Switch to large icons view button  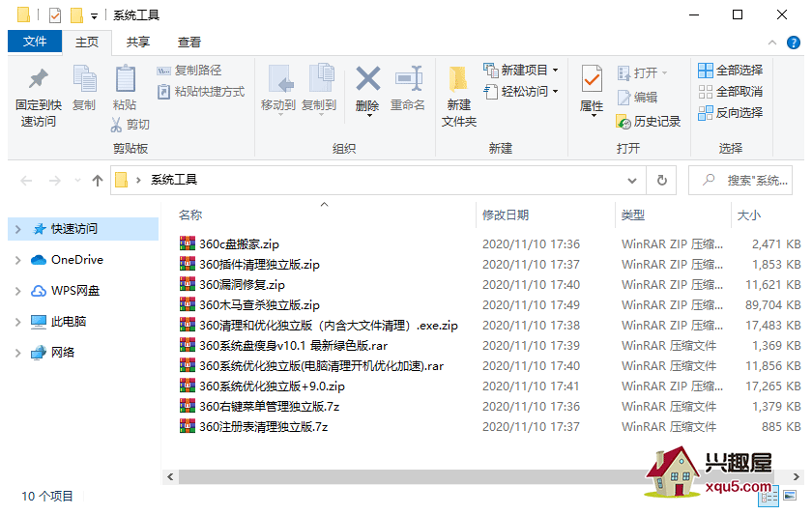(791, 497)
